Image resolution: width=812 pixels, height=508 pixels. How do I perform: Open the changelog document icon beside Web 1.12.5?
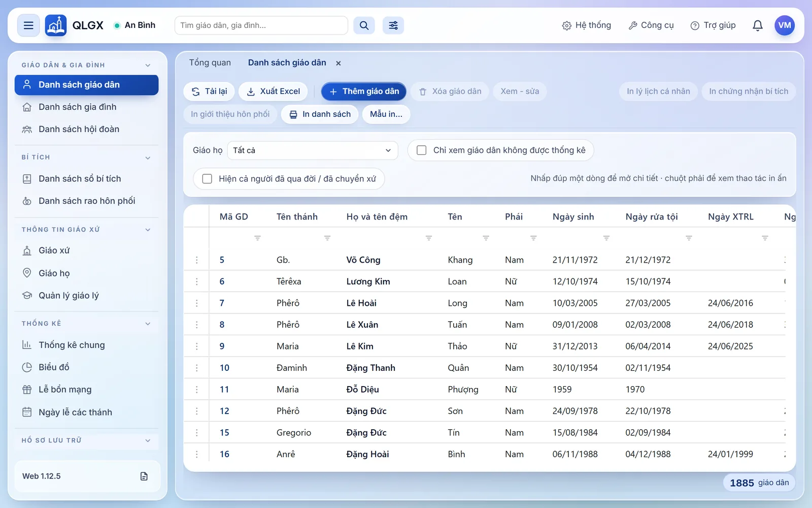(x=144, y=476)
